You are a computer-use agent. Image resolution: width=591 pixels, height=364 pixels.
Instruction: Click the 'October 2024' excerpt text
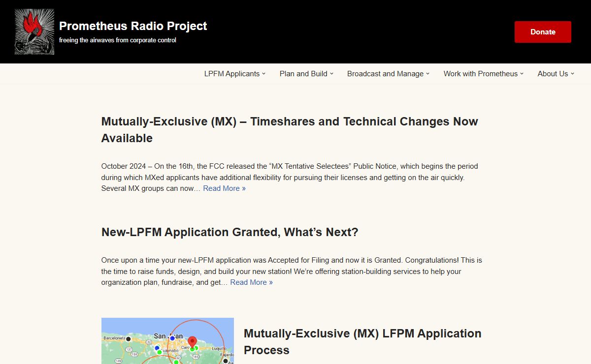pyautogui.click(x=290, y=177)
